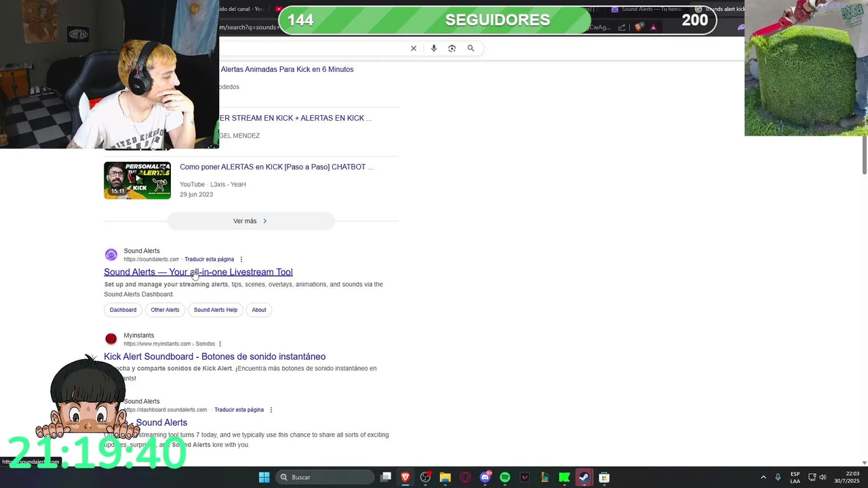This screenshot has height=488, width=868.
Task: Open the Windows Start menu
Action: tap(264, 477)
